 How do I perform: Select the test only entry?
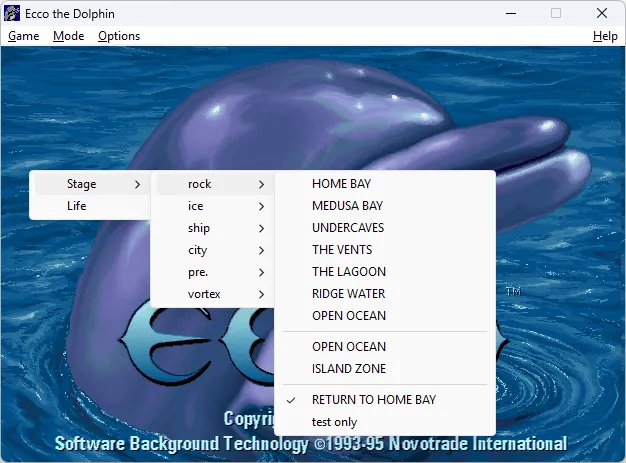pyautogui.click(x=385, y=421)
